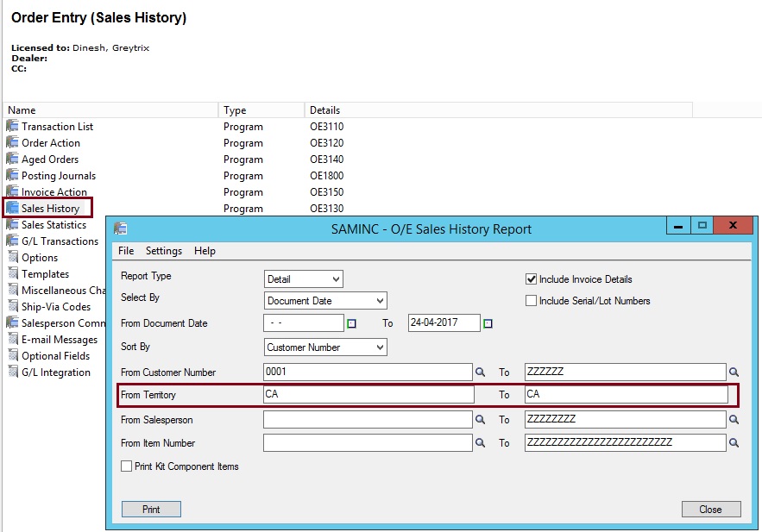Select the OE1800 details cell
The image size is (762, 532).
326,176
